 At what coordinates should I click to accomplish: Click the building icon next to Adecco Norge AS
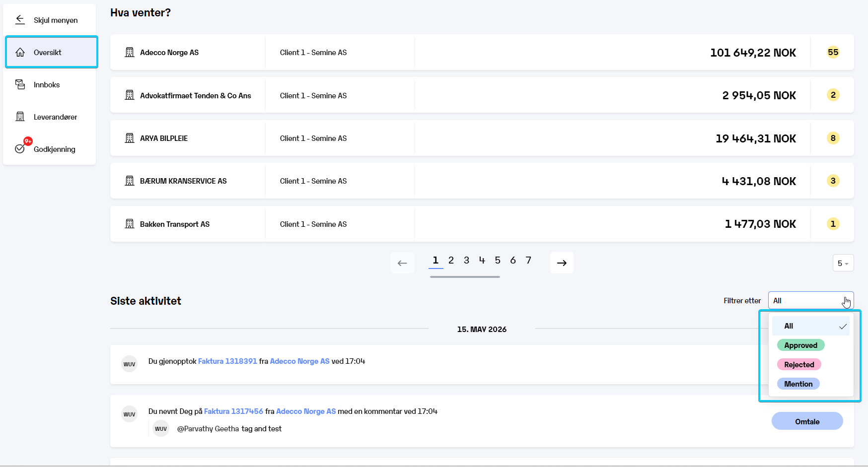click(x=130, y=52)
